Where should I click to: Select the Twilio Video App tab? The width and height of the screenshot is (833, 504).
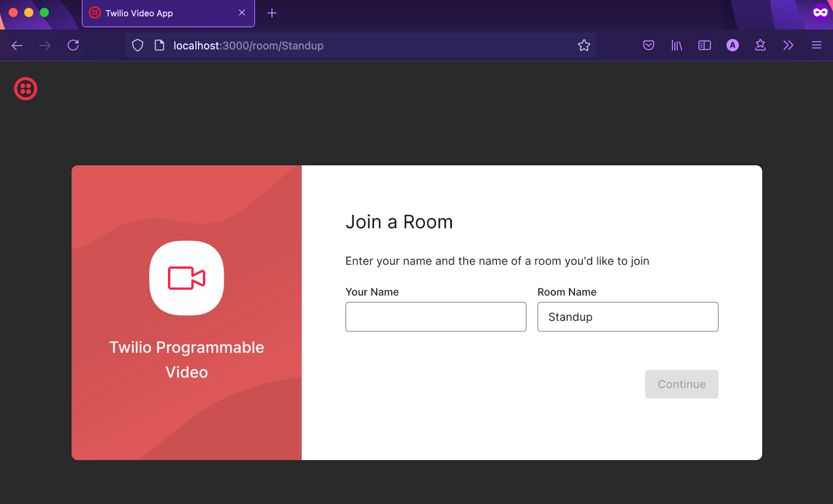(168, 14)
